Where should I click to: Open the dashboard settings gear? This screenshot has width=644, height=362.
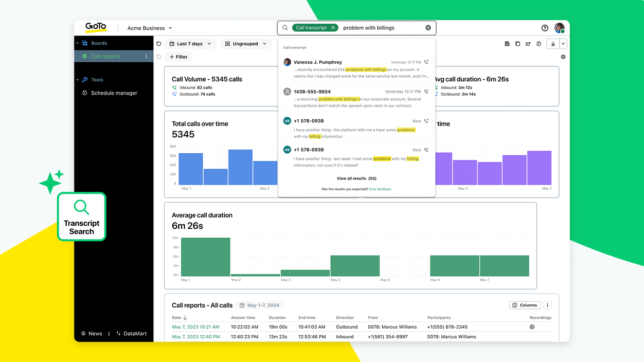point(563,57)
